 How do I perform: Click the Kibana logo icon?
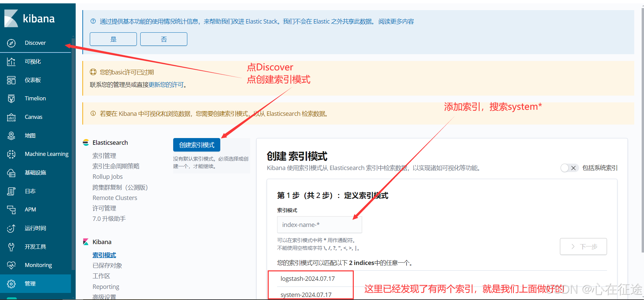(x=11, y=18)
